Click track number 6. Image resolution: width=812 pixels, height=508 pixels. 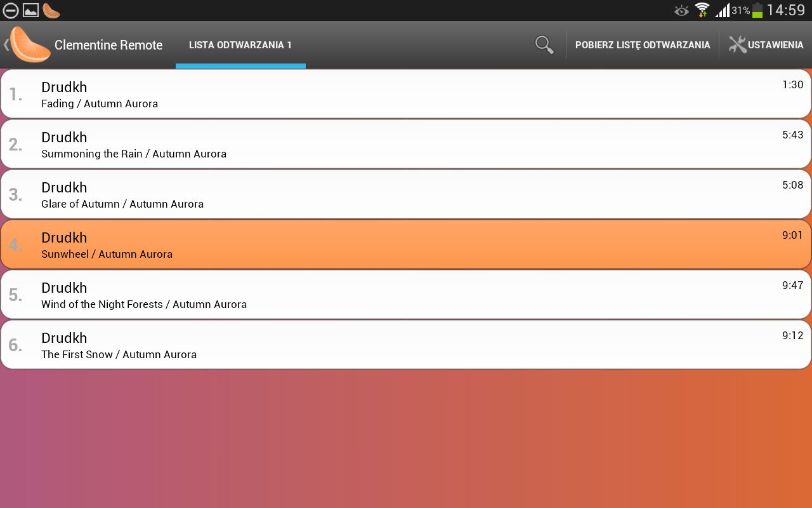pyautogui.click(x=15, y=345)
